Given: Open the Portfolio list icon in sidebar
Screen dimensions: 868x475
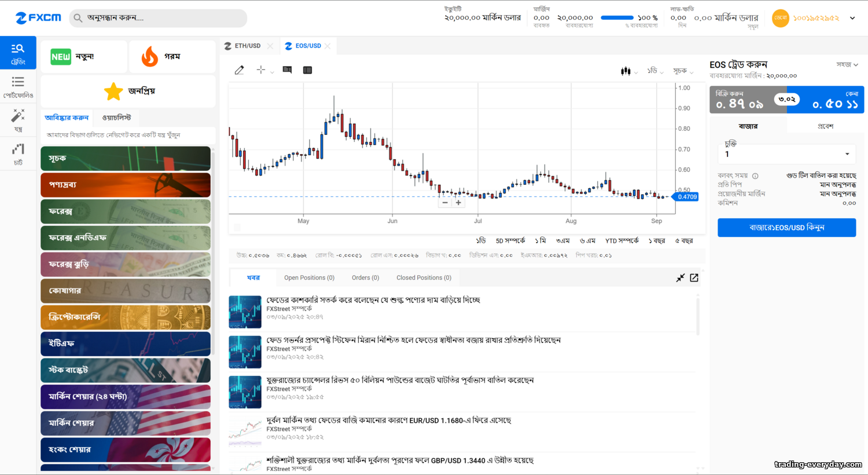Looking at the screenshot, I should click(x=18, y=86).
